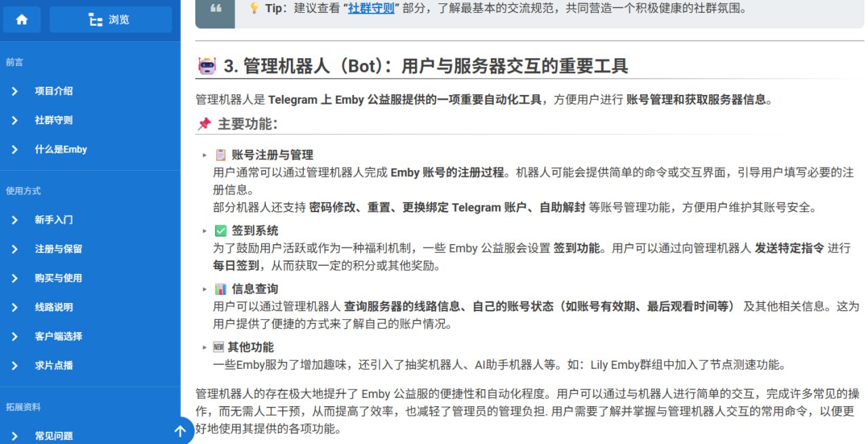Viewport: 868px width, 444px height.
Task: Open the home page via house icon
Action: coord(22,20)
